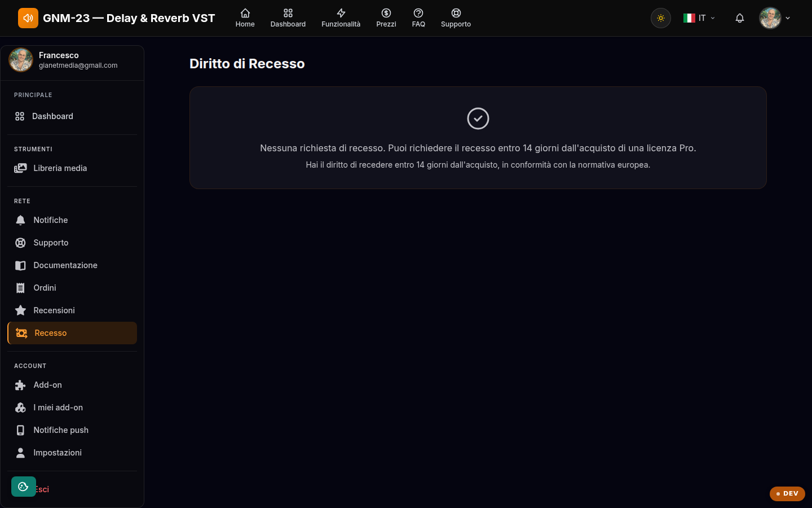This screenshot has width=812, height=508.
Task: Click the Home label in top navigation
Action: point(245,24)
